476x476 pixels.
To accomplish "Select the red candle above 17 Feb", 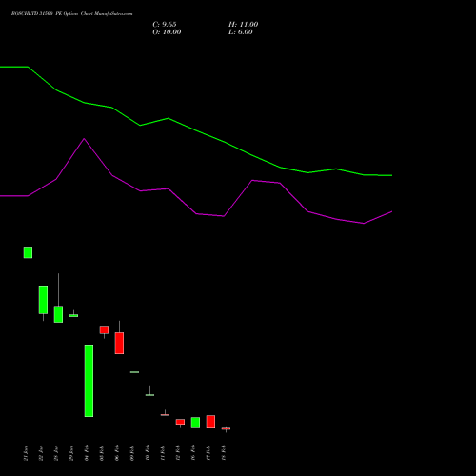I will click(x=210, y=422).
